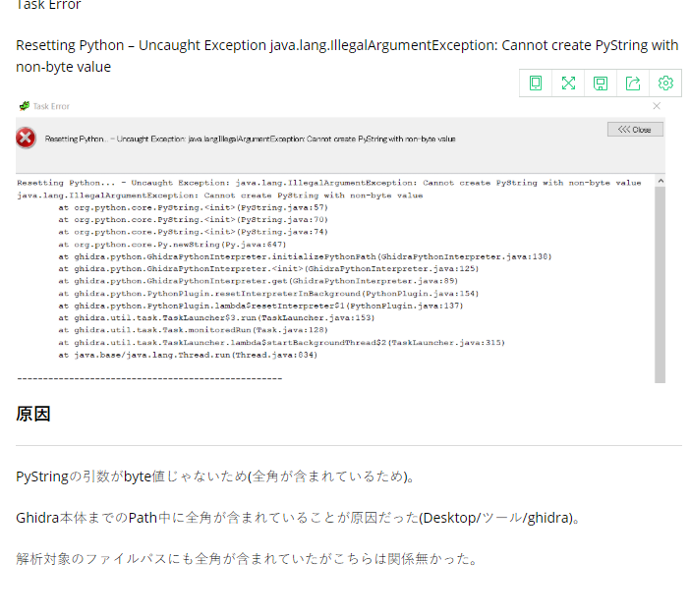Click the stack line 'PyString.java:74'
690x616 pixels.
194,232
